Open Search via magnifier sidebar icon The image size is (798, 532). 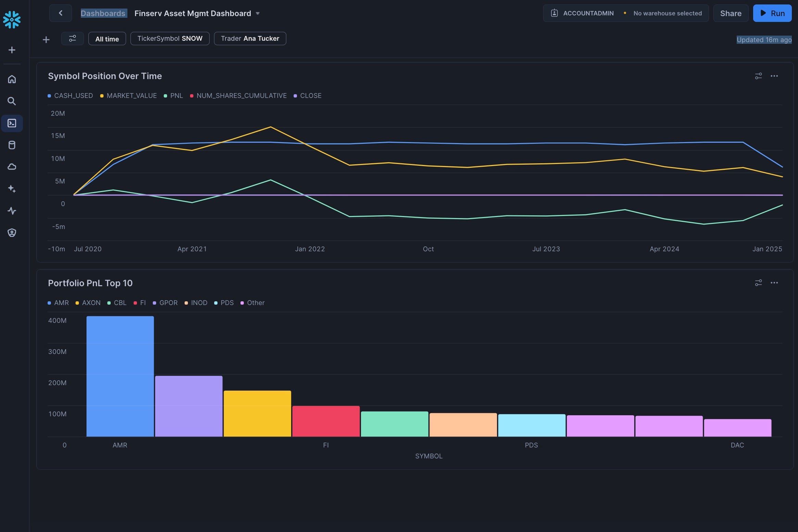pos(12,101)
